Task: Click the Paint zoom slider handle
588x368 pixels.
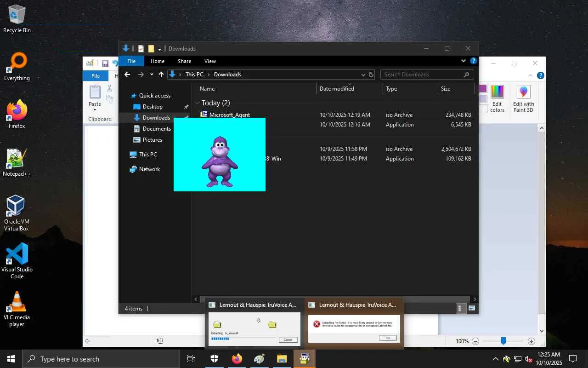Action: coord(503,341)
